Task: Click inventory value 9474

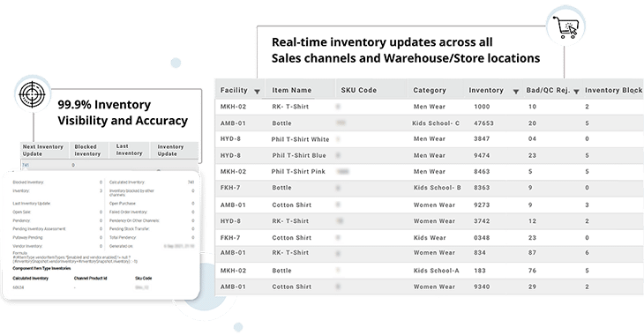Action: (482, 155)
